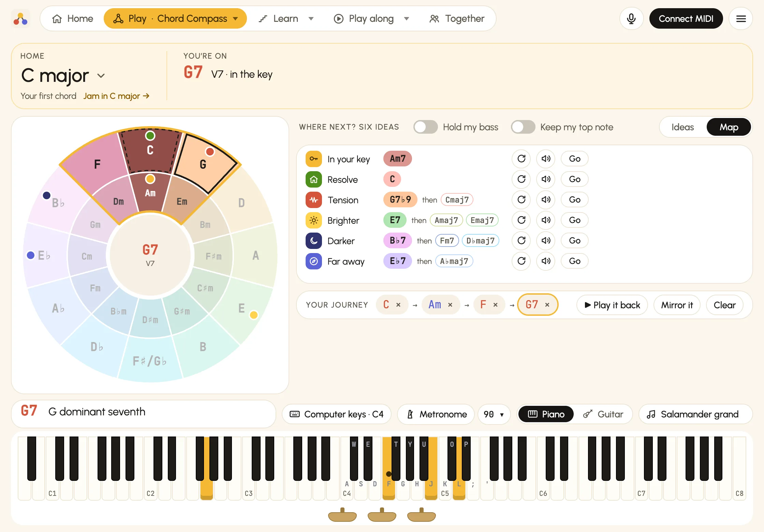Select the Piano instrument view
Viewport: 764px width, 532px height.
click(x=546, y=414)
